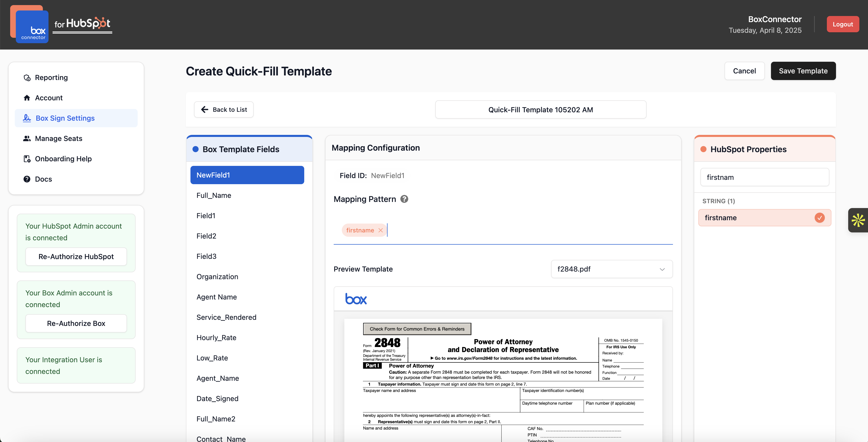The image size is (868, 442).
Task: Select the Full_Name template field
Action: (247, 196)
